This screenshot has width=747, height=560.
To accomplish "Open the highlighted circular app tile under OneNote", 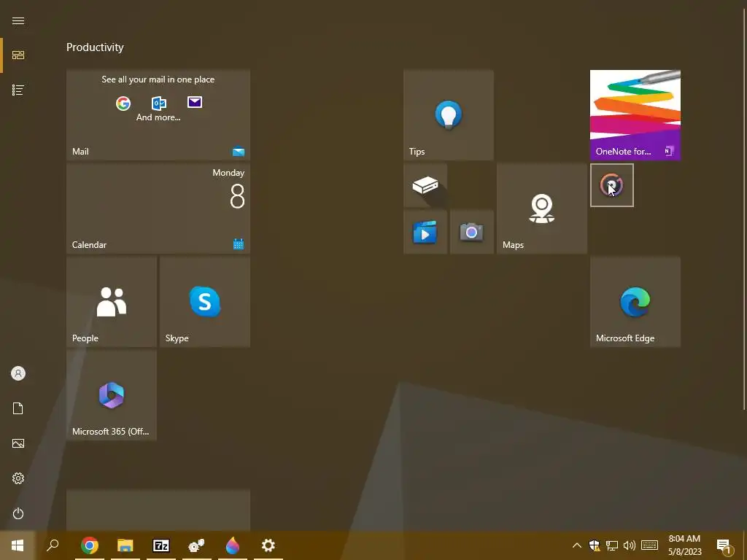I will [612, 185].
